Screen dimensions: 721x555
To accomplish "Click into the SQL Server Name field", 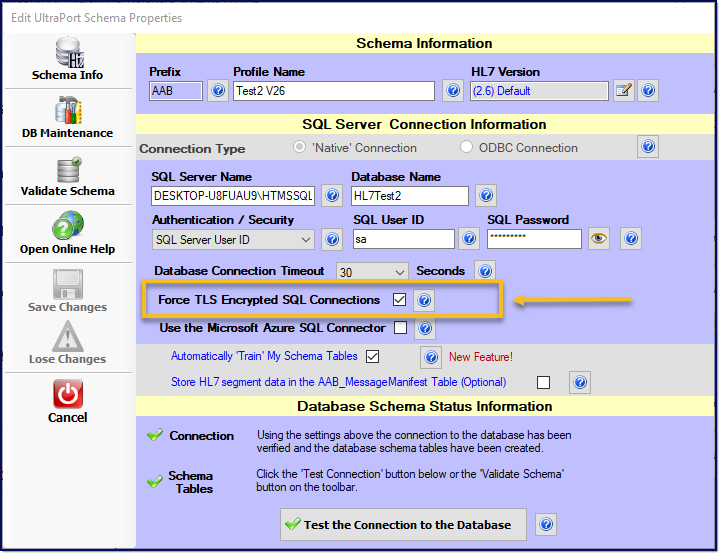I will coord(233,196).
